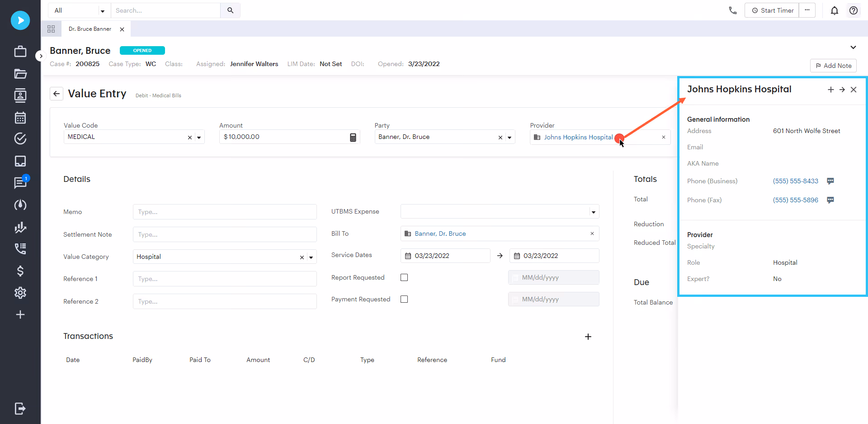Send text to fax phone number
Image resolution: width=868 pixels, height=424 pixels.
(830, 200)
